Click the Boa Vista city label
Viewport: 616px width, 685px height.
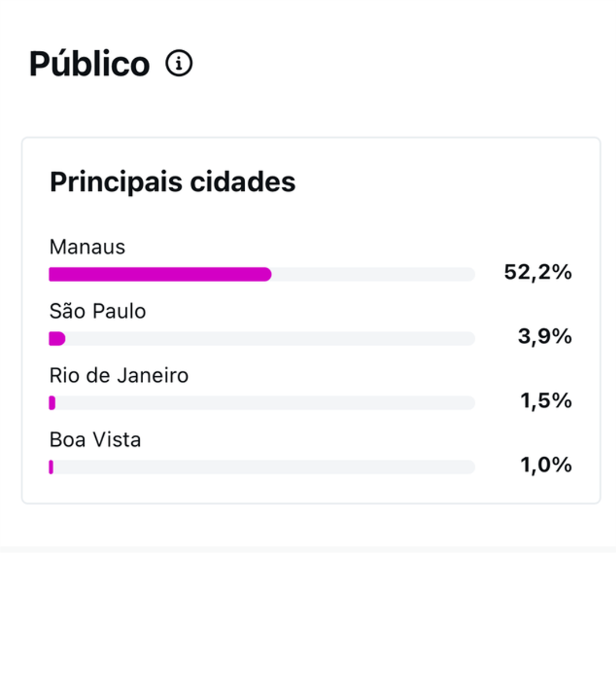(x=95, y=440)
